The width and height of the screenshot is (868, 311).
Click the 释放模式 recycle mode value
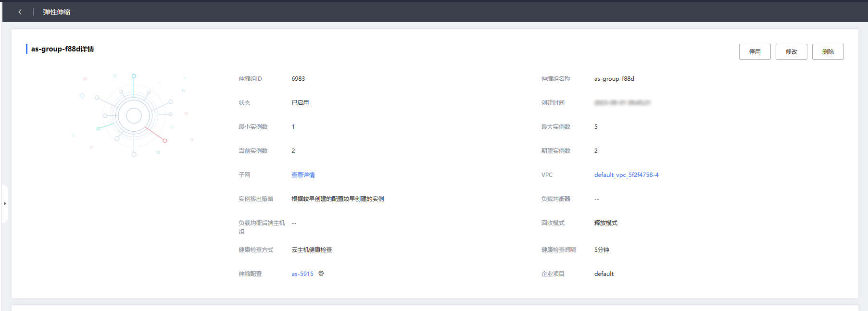[x=605, y=223]
